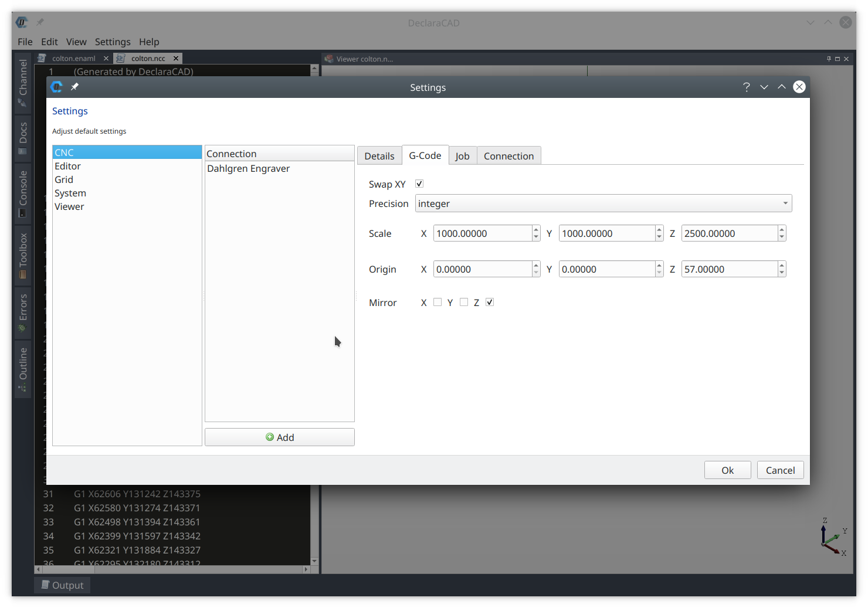The width and height of the screenshot is (868, 608).
Task: Click the DeclaraCAD app icon in main titlebar
Action: click(x=22, y=22)
